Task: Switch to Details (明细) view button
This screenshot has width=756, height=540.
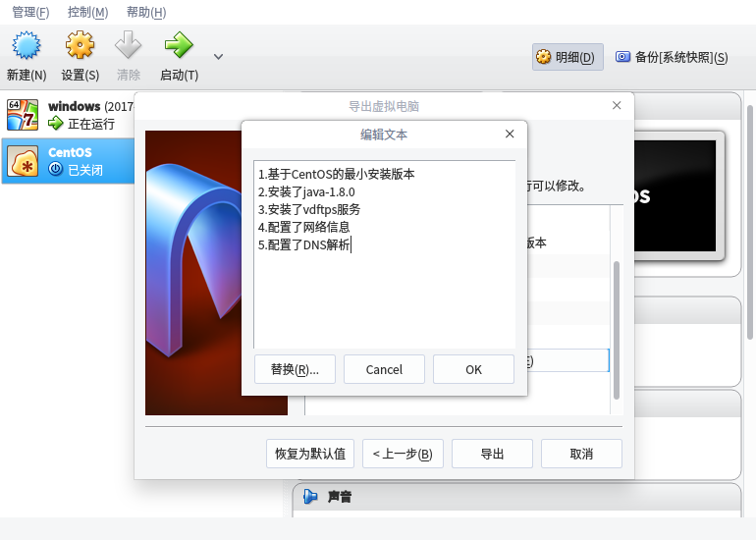Action: point(567,57)
